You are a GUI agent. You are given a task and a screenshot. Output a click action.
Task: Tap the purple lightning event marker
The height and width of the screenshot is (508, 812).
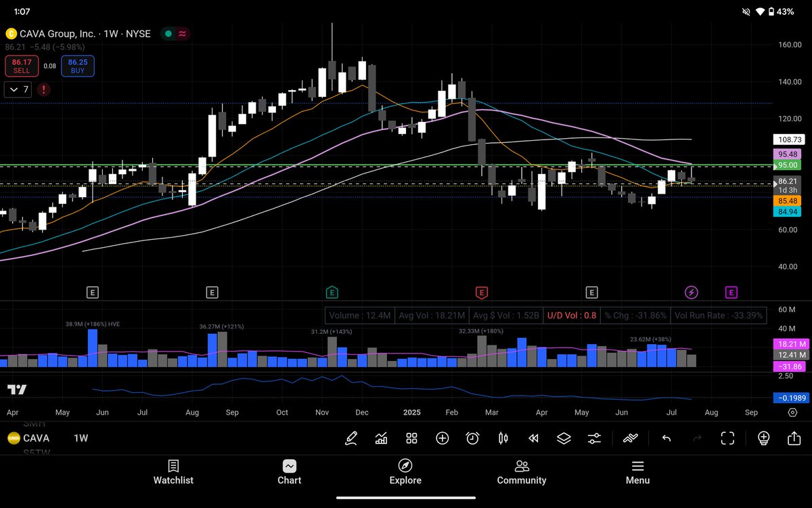coord(692,293)
